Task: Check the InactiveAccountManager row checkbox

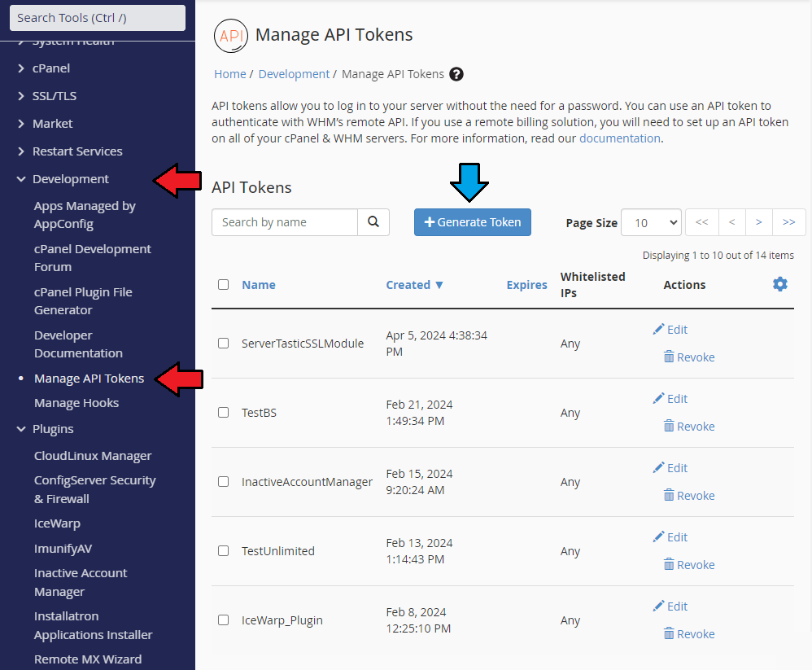Action: (x=223, y=481)
